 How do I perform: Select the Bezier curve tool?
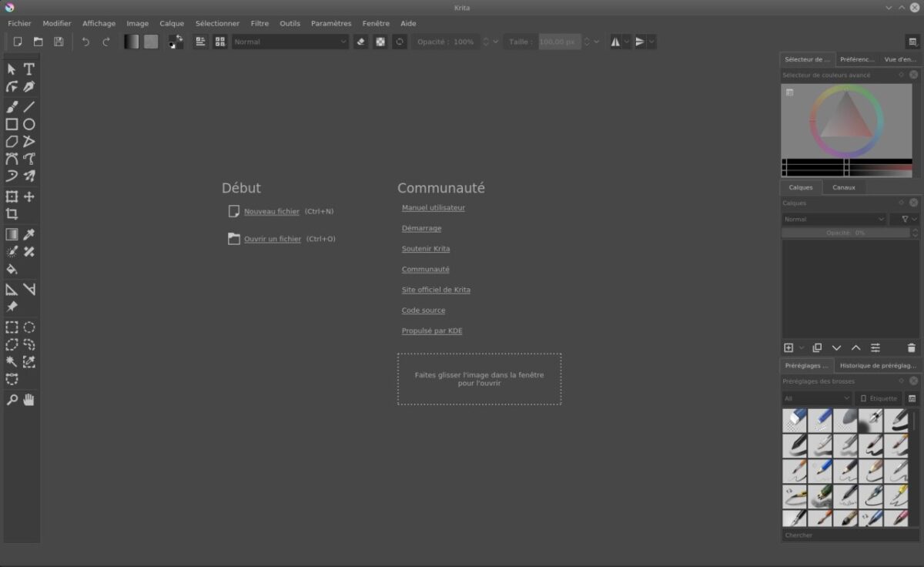(12, 159)
